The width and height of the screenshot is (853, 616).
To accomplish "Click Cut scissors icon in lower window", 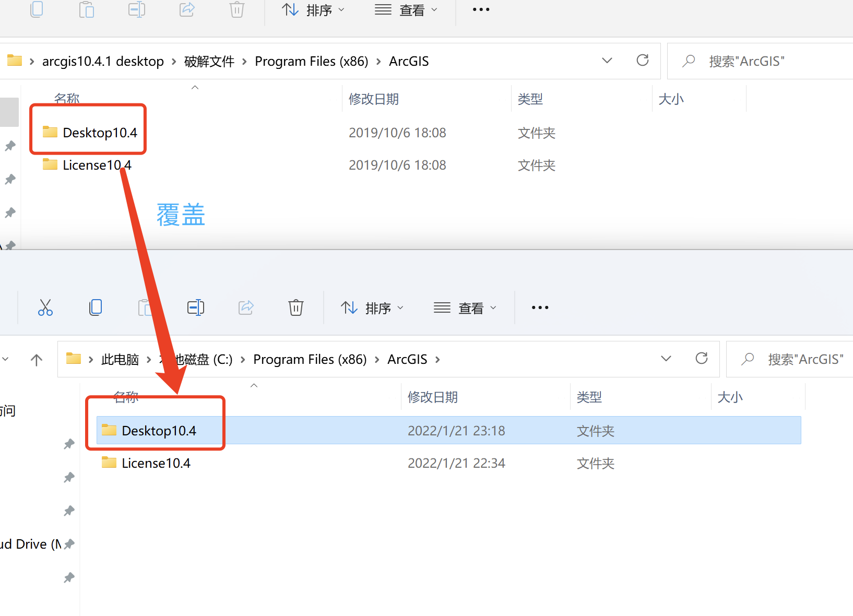I will point(45,307).
